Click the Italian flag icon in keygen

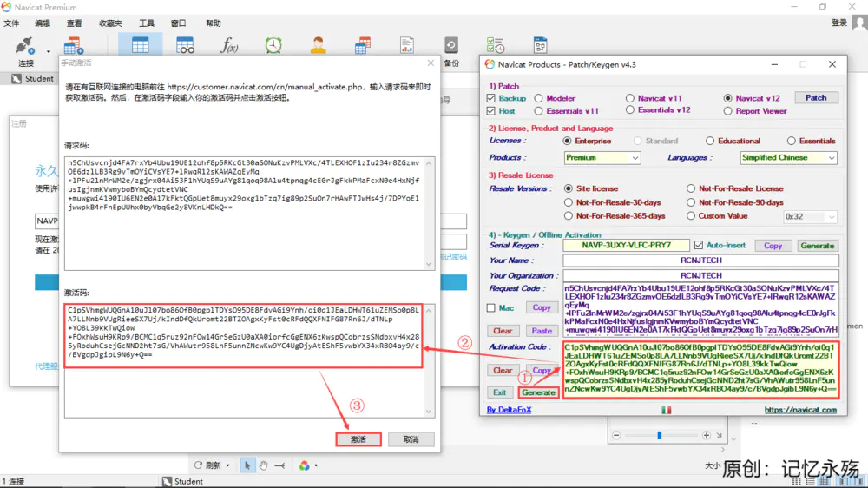pyautogui.click(x=666, y=411)
